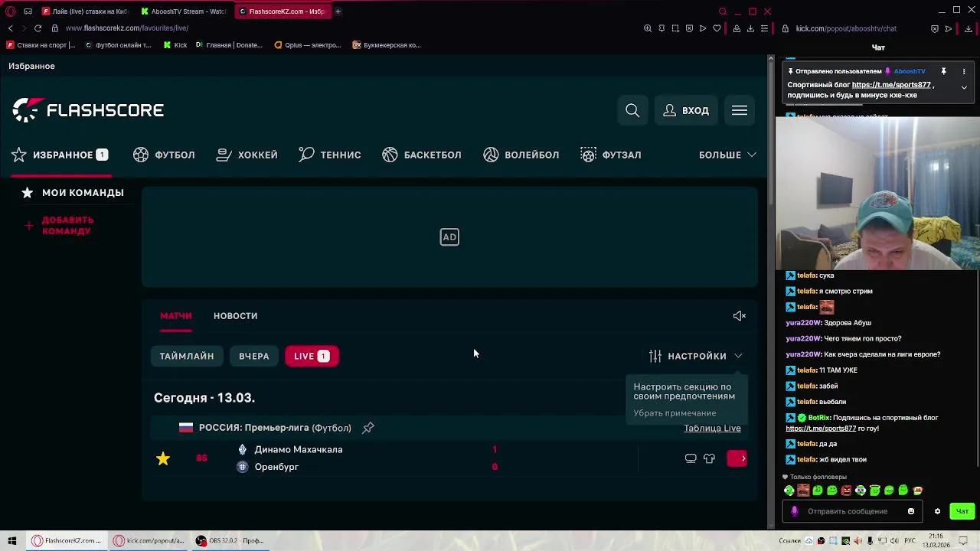Add page to bookmarks with heart icon
The width and height of the screenshot is (980, 551).
tap(717, 28)
